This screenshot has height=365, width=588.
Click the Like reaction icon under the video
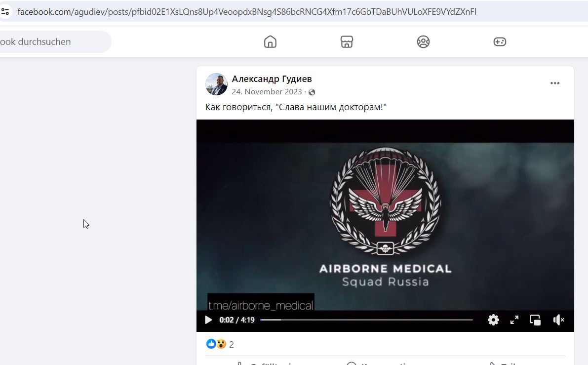tap(211, 344)
